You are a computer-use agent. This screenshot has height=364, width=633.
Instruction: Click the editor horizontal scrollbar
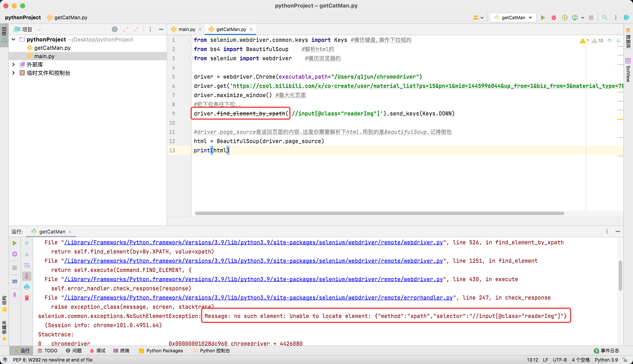click(379, 213)
